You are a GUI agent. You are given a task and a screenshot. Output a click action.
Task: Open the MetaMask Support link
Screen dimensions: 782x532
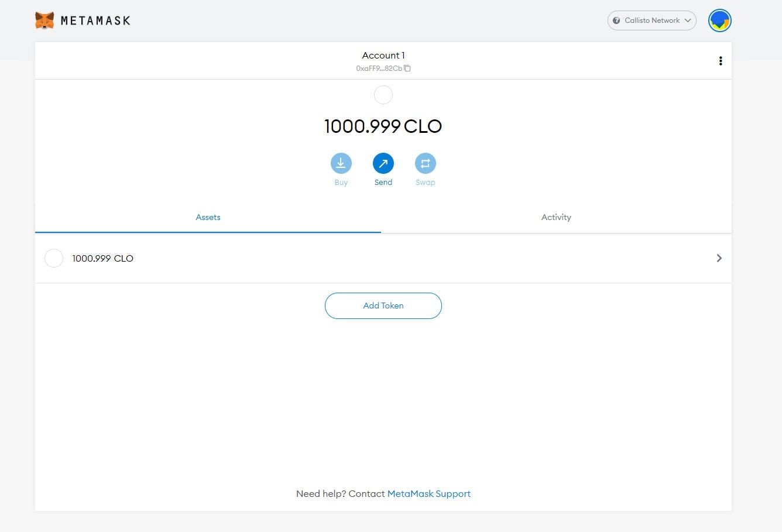point(428,493)
